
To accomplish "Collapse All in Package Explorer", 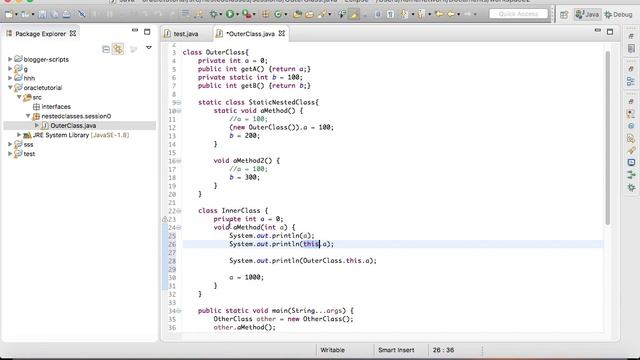I will pos(106,49).
